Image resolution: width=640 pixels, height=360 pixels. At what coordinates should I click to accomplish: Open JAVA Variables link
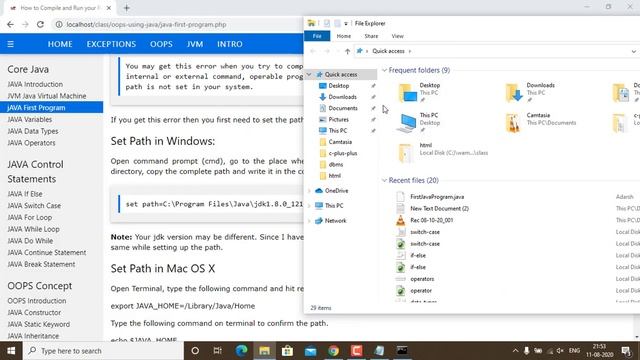click(29, 120)
